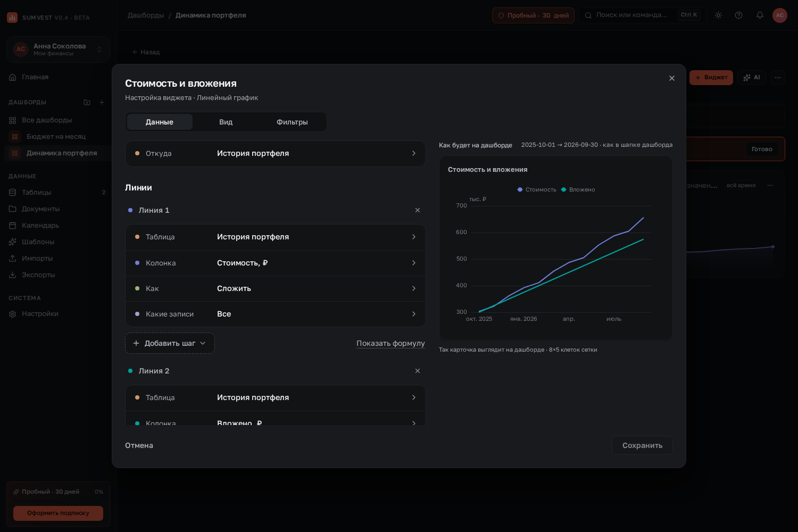This screenshot has height=532, width=798.
Task: Open Импорты in the sidebar
Action: 57,258
